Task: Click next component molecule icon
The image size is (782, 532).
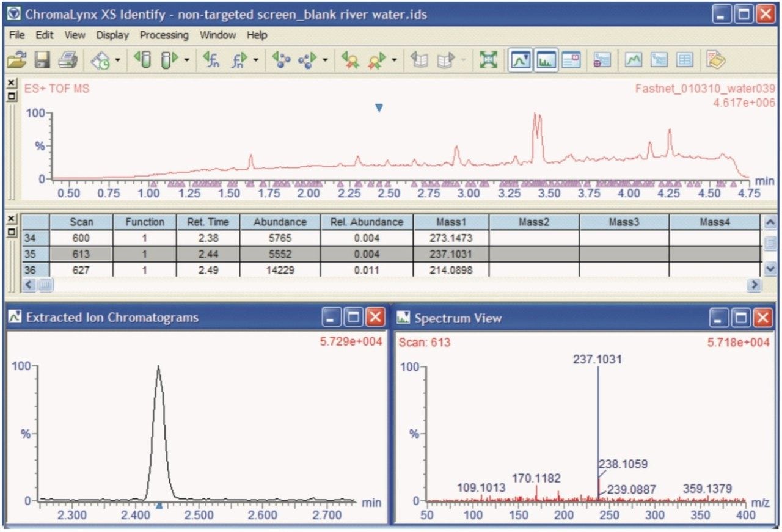Action: [x=307, y=60]
